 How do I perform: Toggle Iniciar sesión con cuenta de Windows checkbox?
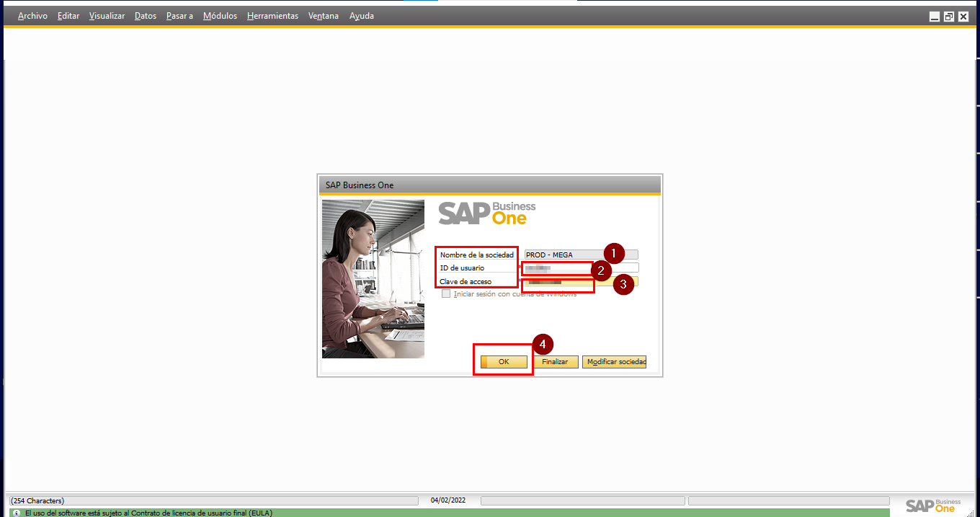[446, 293]
